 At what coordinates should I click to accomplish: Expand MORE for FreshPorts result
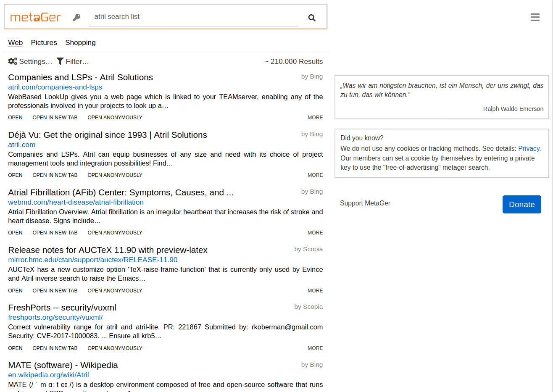coord(315,348)
